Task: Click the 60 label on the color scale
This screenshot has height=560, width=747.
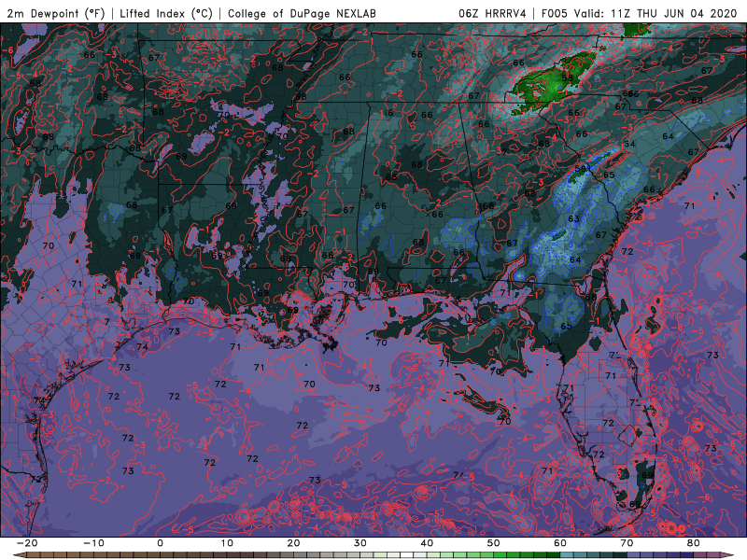Action: pyautogui.click(x=560, y=543)
